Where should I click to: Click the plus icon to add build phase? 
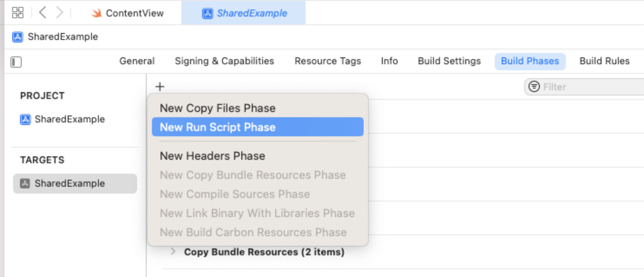160,86
